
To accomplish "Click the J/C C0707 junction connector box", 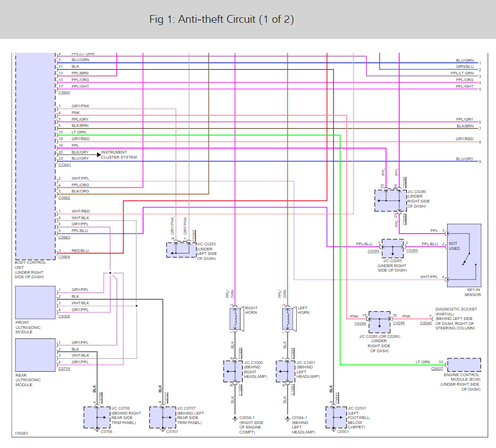I will tap(163, 417).
